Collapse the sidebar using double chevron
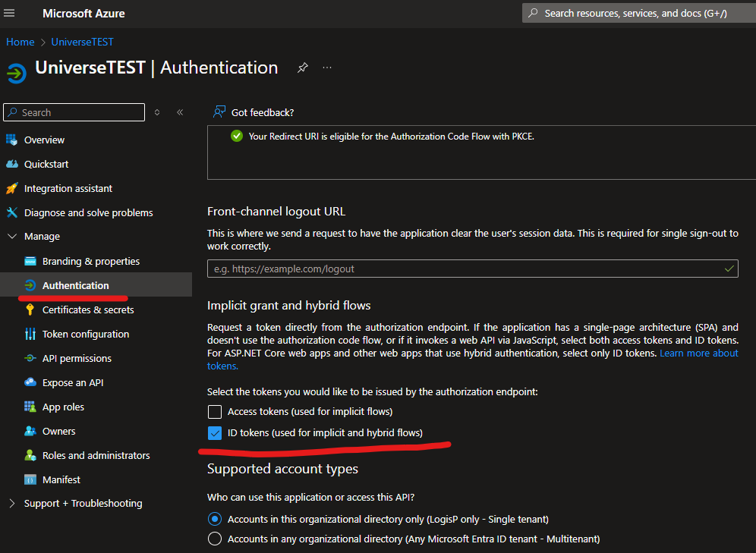756x553 pixels. 180,112
